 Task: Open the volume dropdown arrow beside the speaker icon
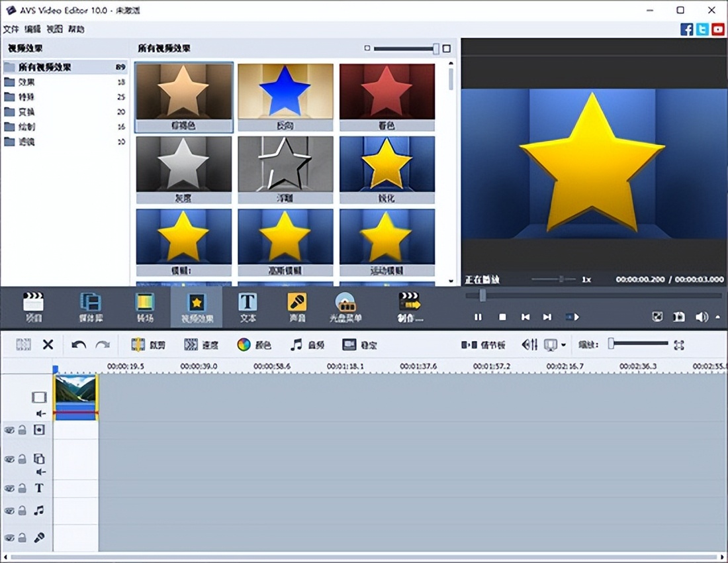(718, 317)
